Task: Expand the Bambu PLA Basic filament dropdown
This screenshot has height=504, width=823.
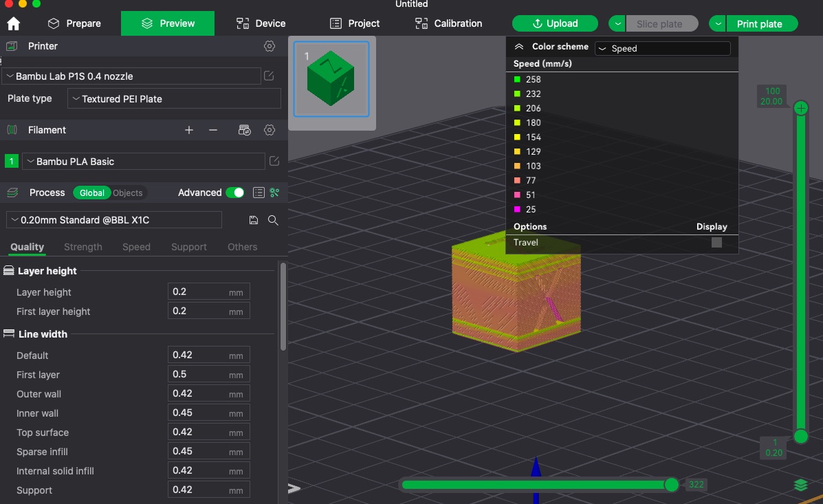Action: tap(143, 161)
